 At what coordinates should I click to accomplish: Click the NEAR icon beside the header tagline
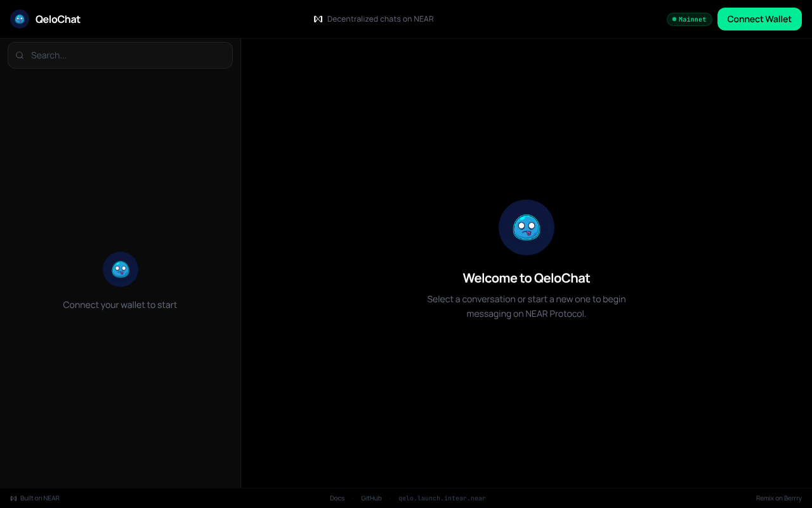(318, 19)
